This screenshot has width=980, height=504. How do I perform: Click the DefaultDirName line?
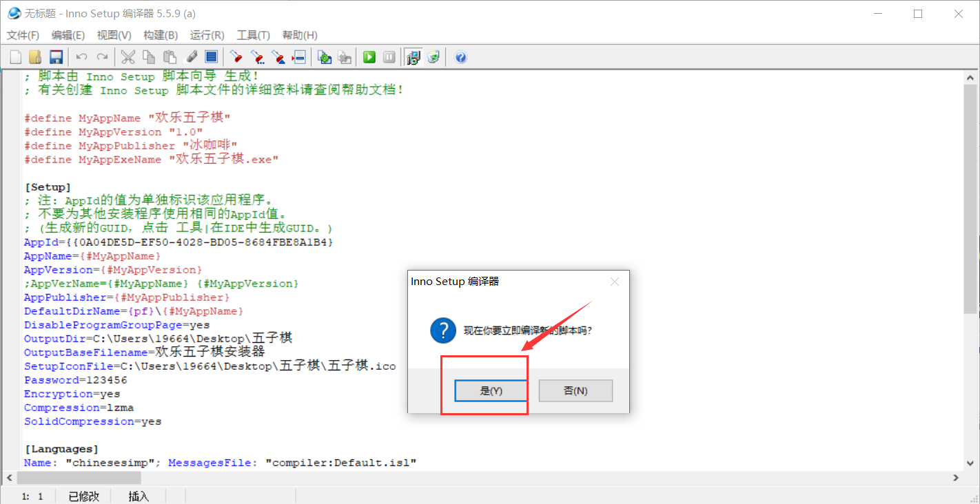[x=134, y=311]
